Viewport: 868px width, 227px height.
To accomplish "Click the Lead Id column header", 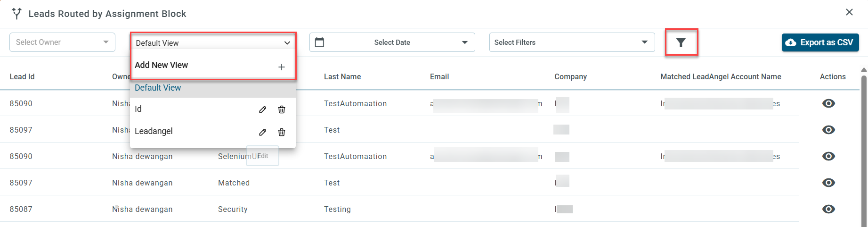I will tap(22, 76).
